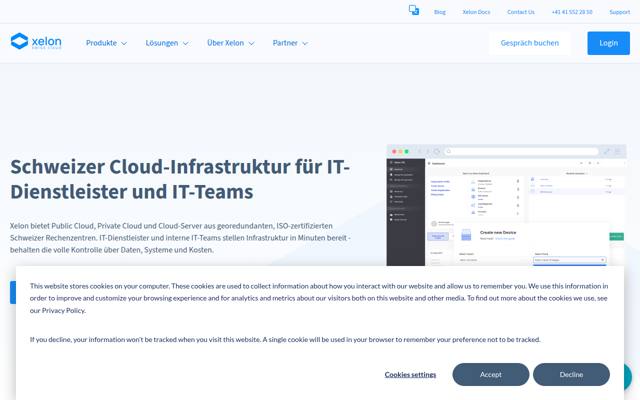
Task: Open the language translation icon
Action: tap(414, 10)
